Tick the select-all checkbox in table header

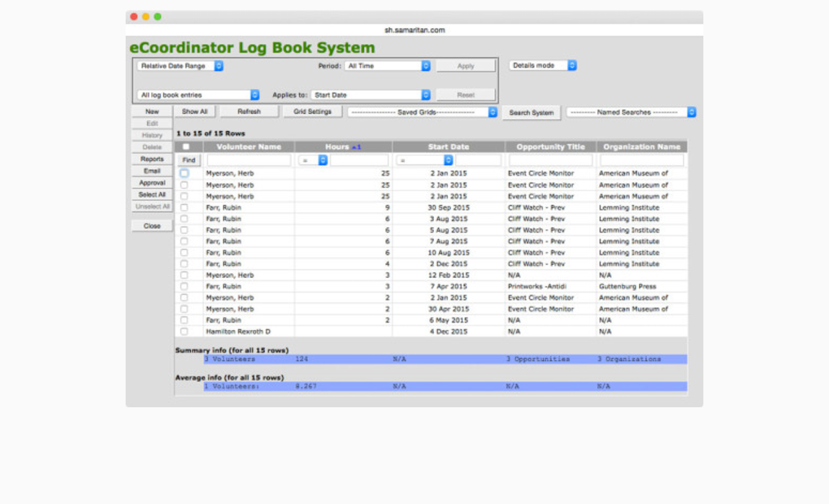pos(186,147)
